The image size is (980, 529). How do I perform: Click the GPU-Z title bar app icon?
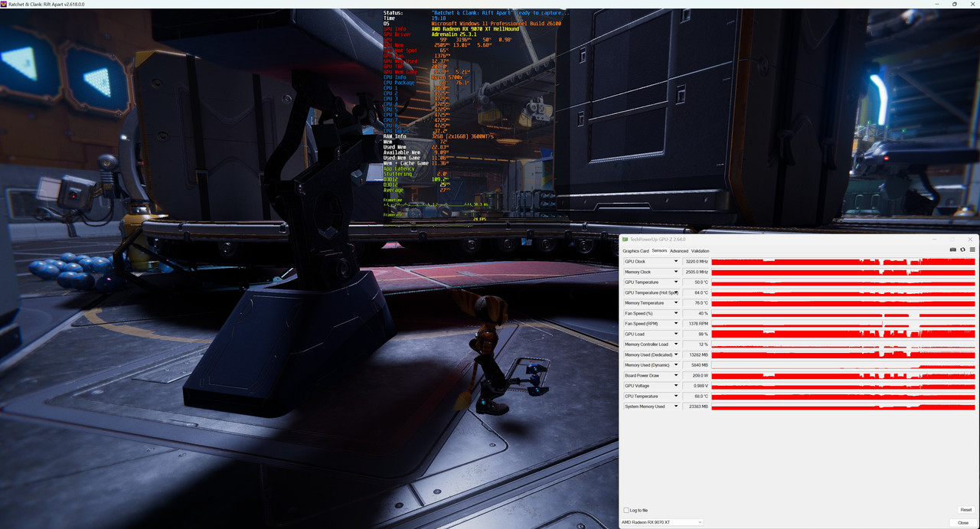click(625, 240)
